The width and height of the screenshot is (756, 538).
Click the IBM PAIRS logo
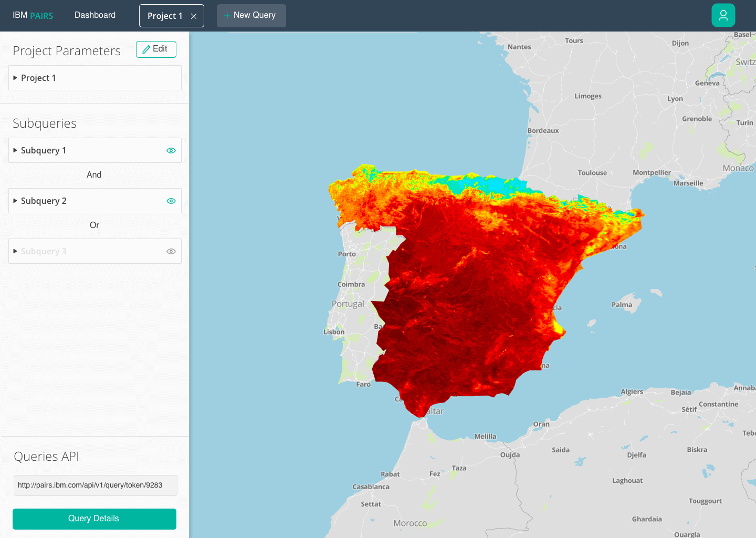[x=33, y=15]
